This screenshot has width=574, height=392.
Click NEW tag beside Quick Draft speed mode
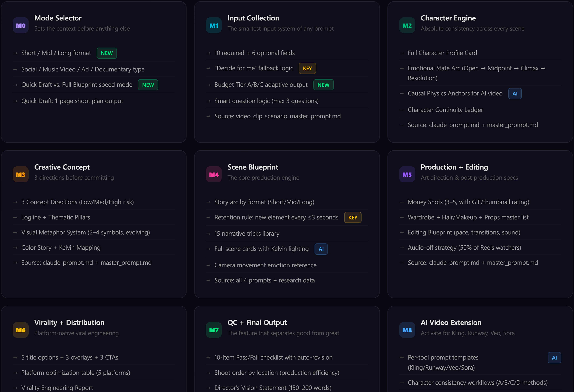(148, 85)
